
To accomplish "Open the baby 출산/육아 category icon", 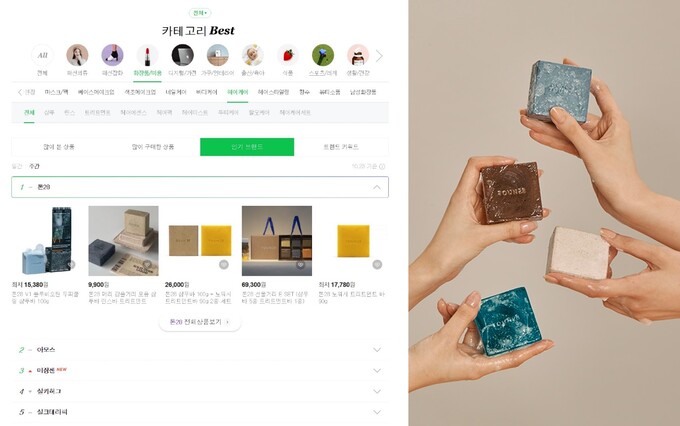I will 253,56.
